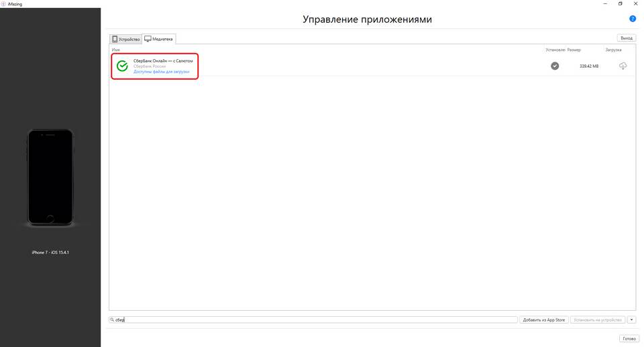The width and height of the screenshot is (644, 347).
Task: Click the search magnifier icon
Action: point(112,319)
